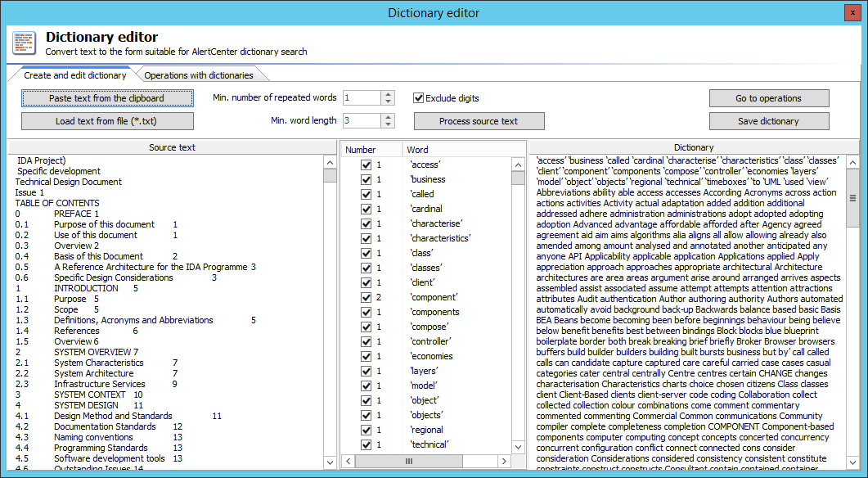The width and height of the screenshot is (868, 478).
Task: Uncheck the 'technical' word checkbox
Action: point(366,444)
